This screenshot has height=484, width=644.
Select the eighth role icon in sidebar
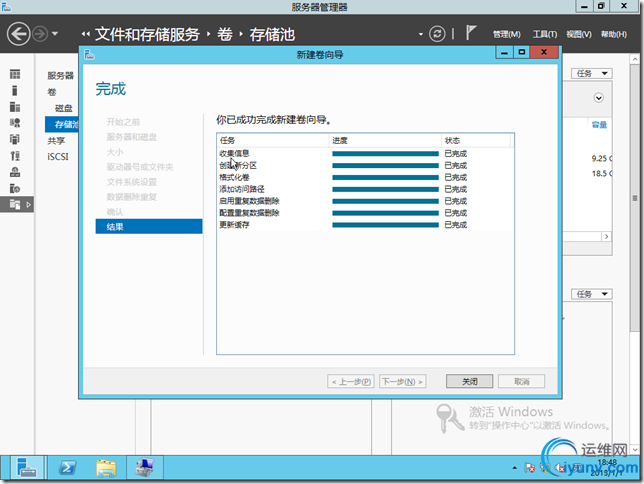(15, 189)
